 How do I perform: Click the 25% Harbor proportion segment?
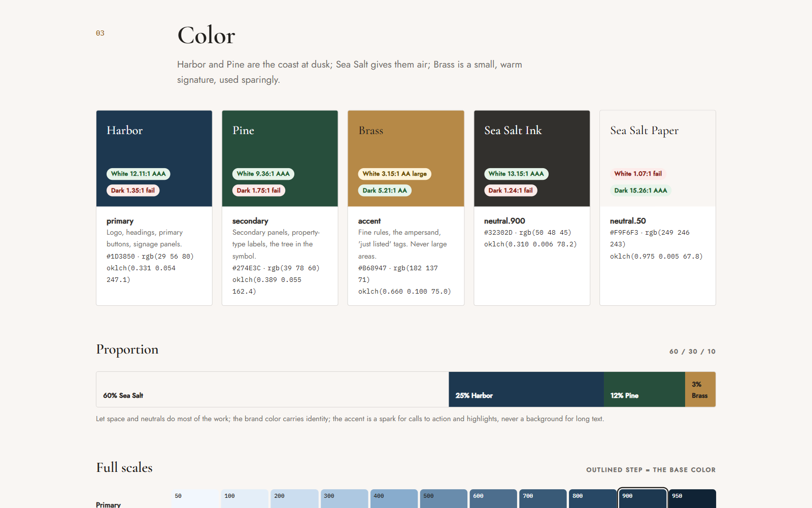tap(526, 389)
